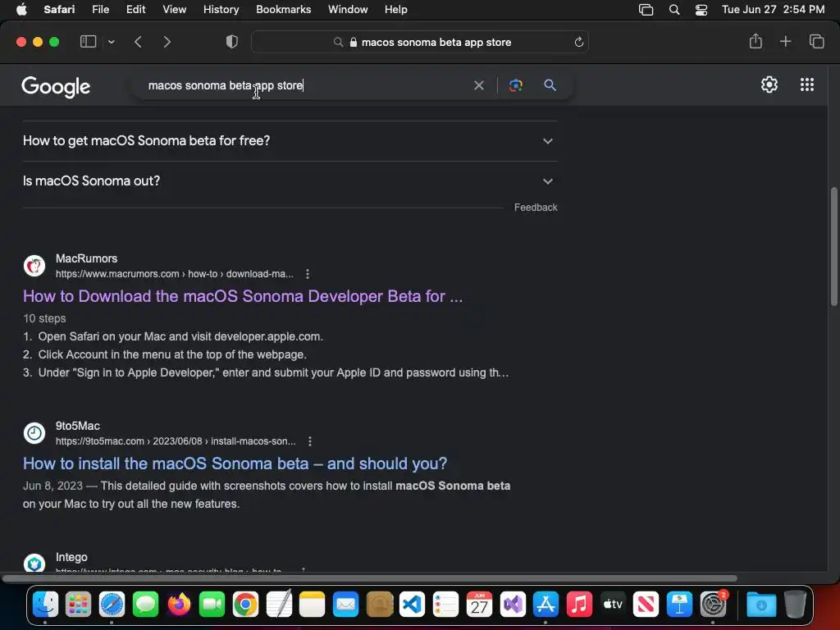Viewport: 840px width, 630px height.
Task: Go forward to next page
Action: [x=167, y=42]
